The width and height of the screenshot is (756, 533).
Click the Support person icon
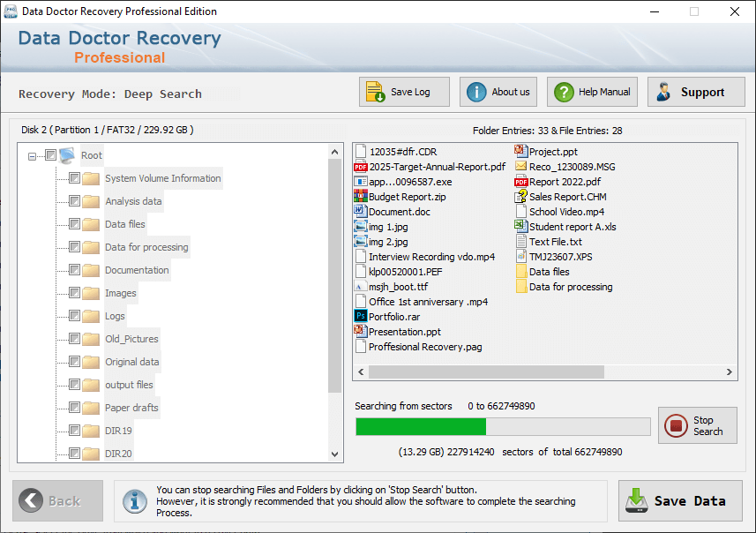pos(664,92)
